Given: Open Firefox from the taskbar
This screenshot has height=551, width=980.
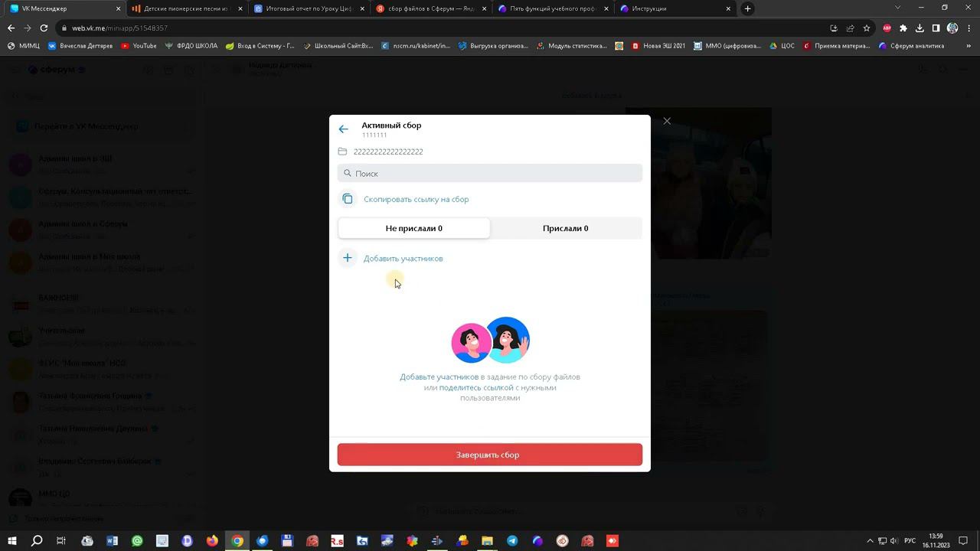Looking at the screenshot, I should 212,541.
